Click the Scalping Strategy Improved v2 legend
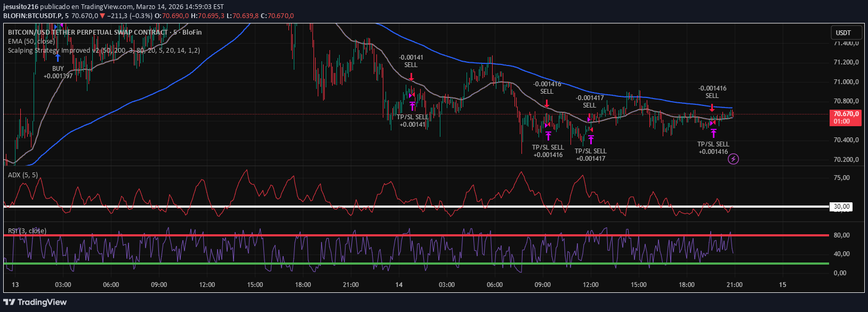The width and height of the screenshot is (868, 312). point(104,51)
